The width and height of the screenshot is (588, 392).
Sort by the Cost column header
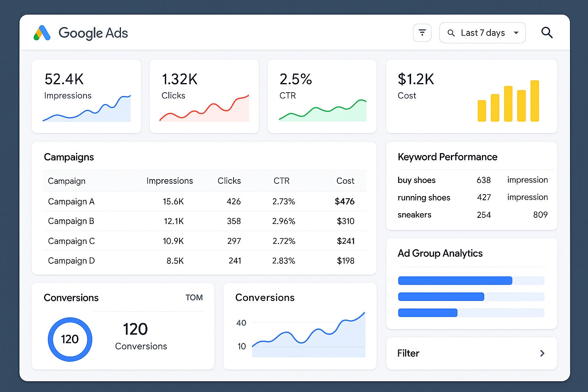click(345, 181)
